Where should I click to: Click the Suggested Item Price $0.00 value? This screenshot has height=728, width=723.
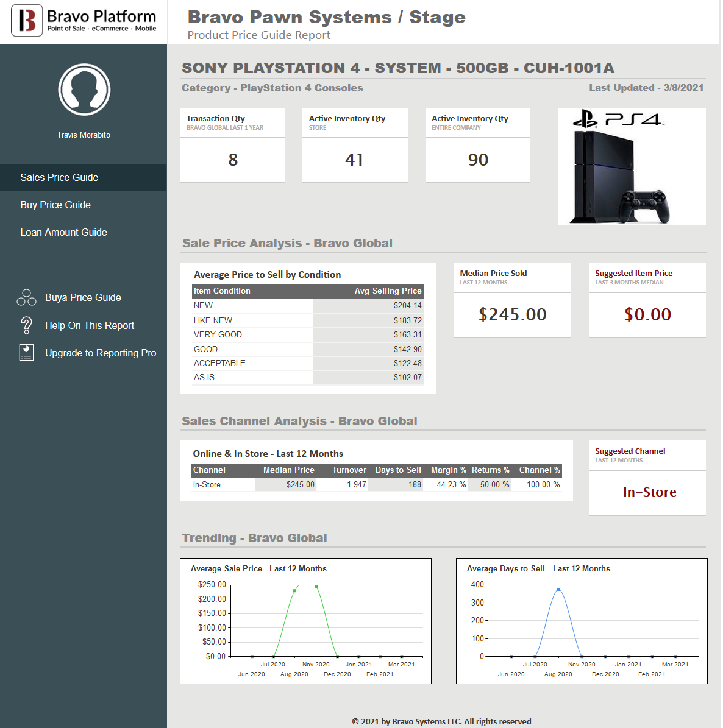648,314
